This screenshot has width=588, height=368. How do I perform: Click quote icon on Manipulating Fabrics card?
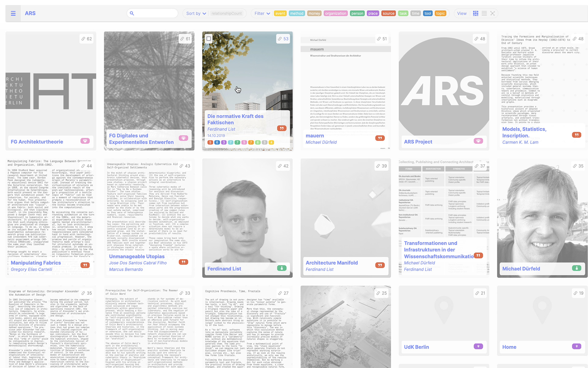pos(85,265)
